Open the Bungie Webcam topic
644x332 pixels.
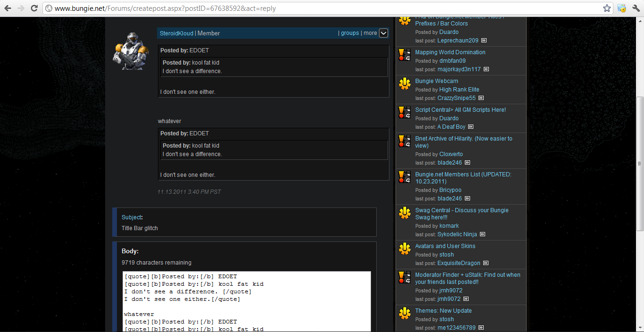point(437,81)
